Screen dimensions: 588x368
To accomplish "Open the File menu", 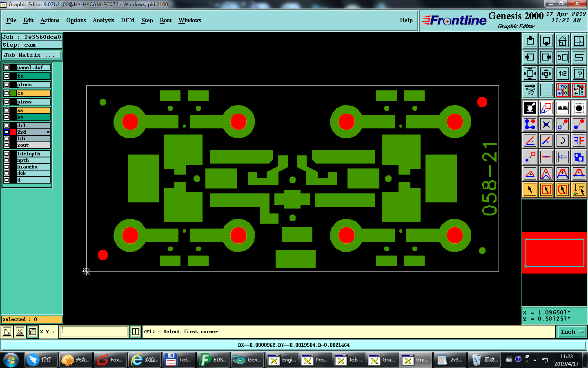I will click(x=11, y=20).
